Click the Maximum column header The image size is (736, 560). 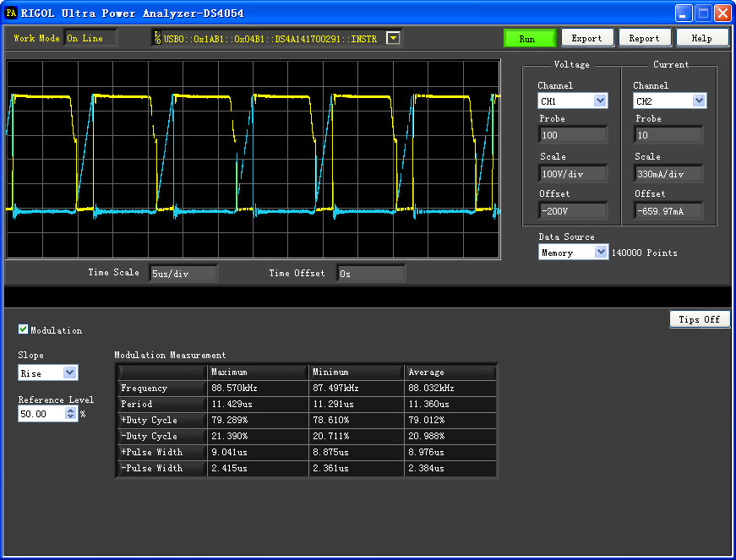pyautogui.click(x=257, y=372)
